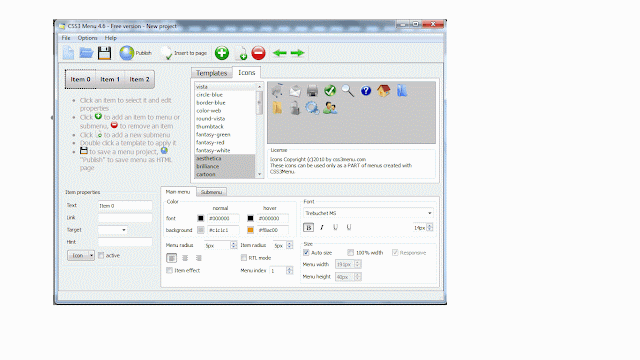The width and height of the screenshot is (640, 360).
Task: Add a menu item with the green plus
Action: [222, 53]
